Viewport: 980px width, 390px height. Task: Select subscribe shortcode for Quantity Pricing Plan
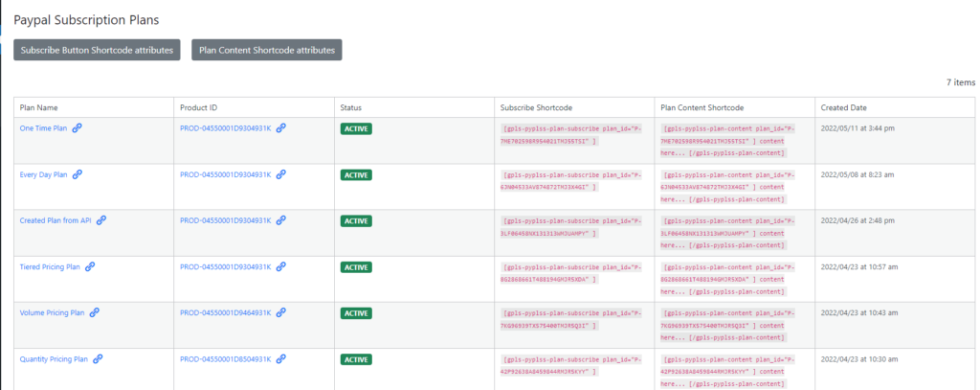pyautogui.click(x=571, y=366)
